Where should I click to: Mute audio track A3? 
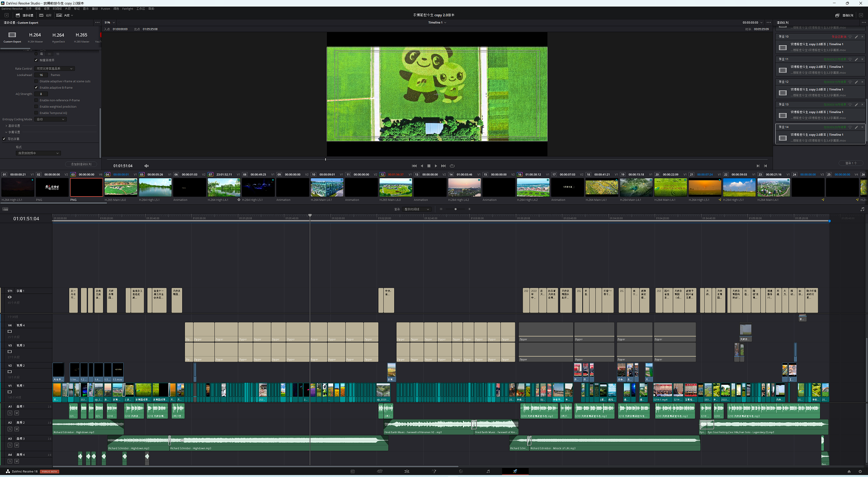tap(17, 445)
